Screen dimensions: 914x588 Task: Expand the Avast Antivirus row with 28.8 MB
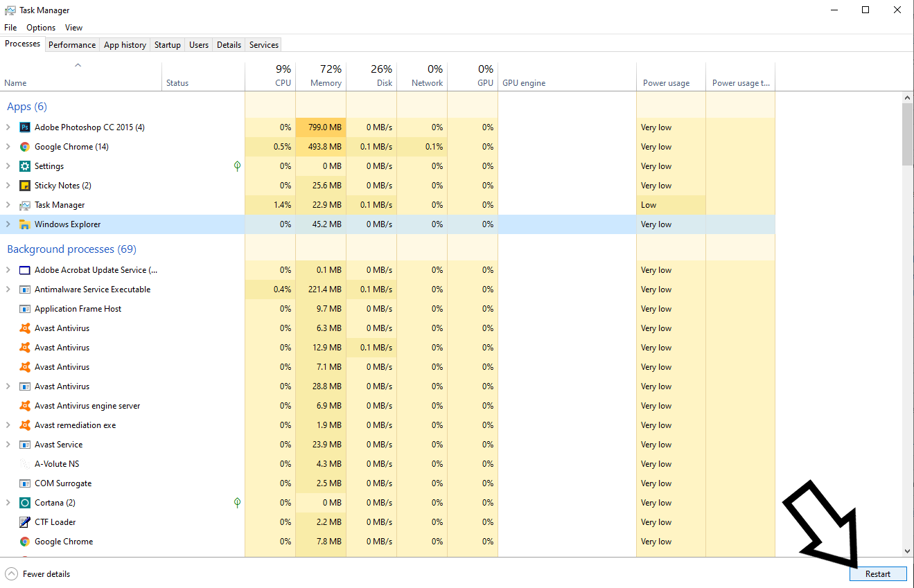click(8, 386)
